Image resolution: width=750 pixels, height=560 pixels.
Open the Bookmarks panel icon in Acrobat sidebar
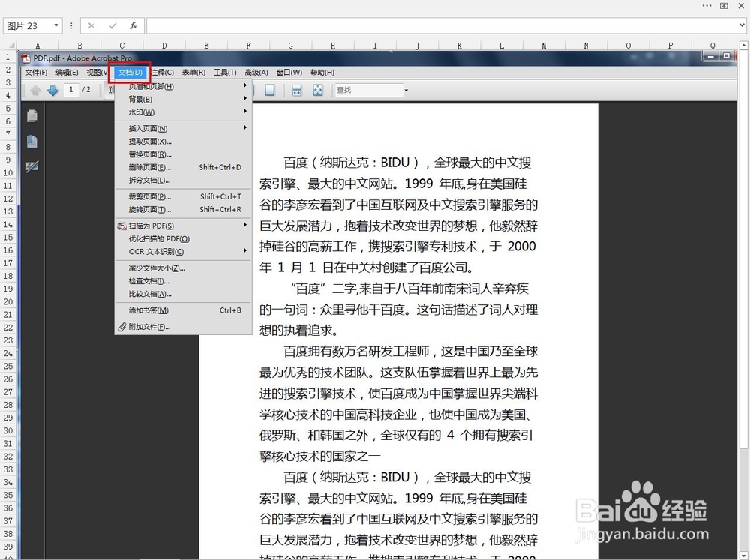tap(32, 142)
